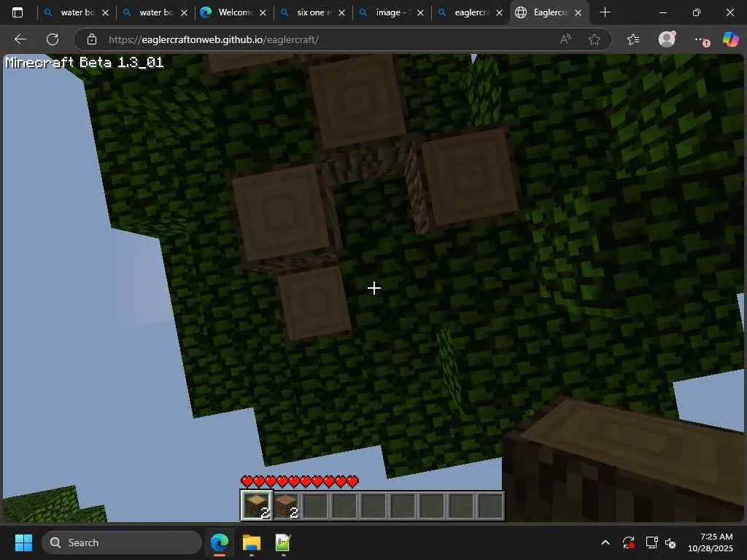Viewport: 747px width, 560px height.
Task: Close the 'image -' tab
Action: [x=420, y=13]
